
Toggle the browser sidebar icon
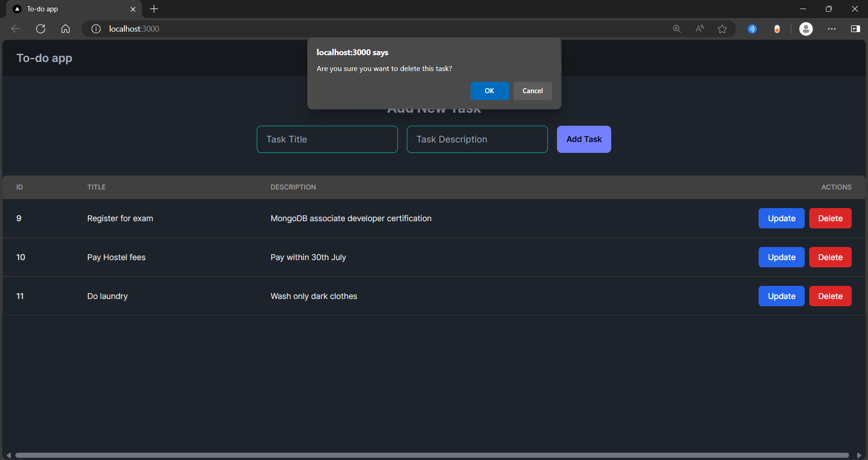coord(855,29)
